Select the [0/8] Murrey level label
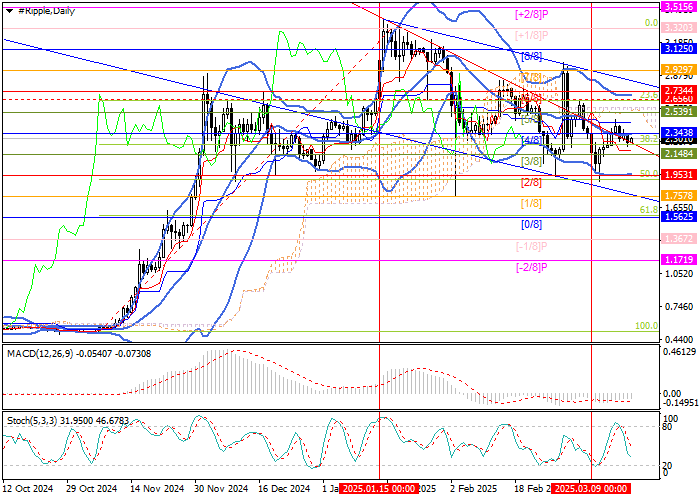This screenshot has height=500, width=700. pos(531,225)
